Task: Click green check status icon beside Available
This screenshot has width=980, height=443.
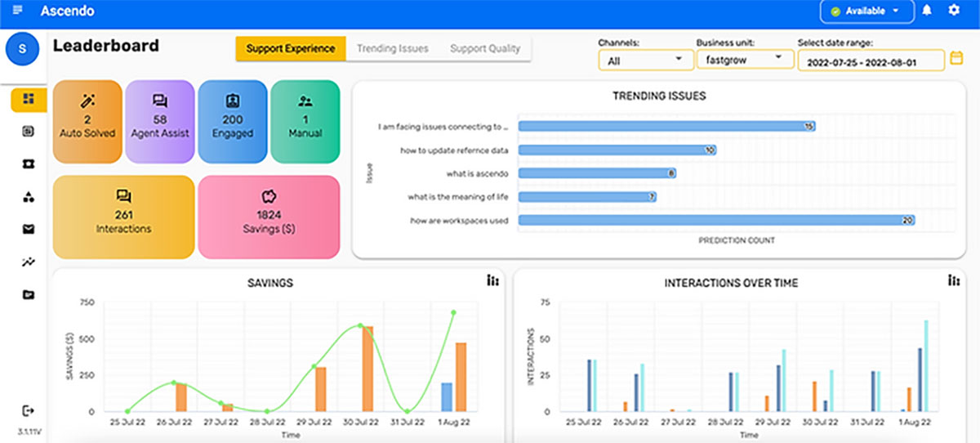Action: pyautogui.click(x=835, y=11)
